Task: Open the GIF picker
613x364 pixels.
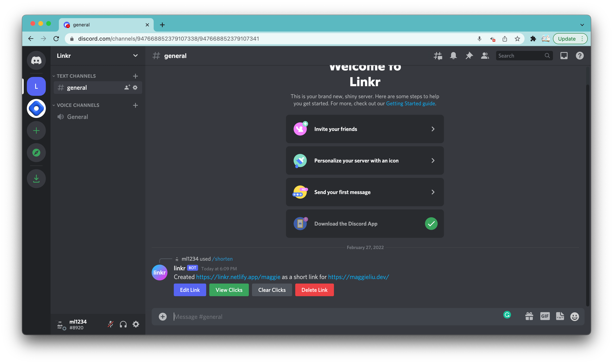Action: click(545, 316)
